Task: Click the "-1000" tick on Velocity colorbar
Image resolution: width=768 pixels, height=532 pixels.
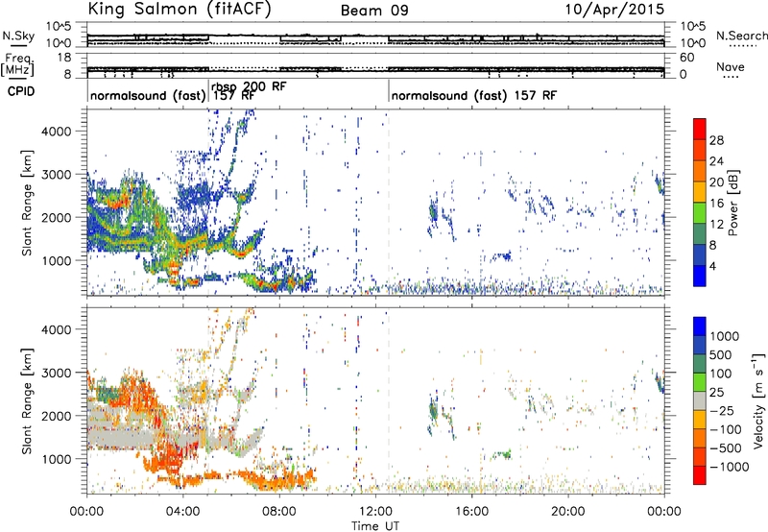Action: 730,467
